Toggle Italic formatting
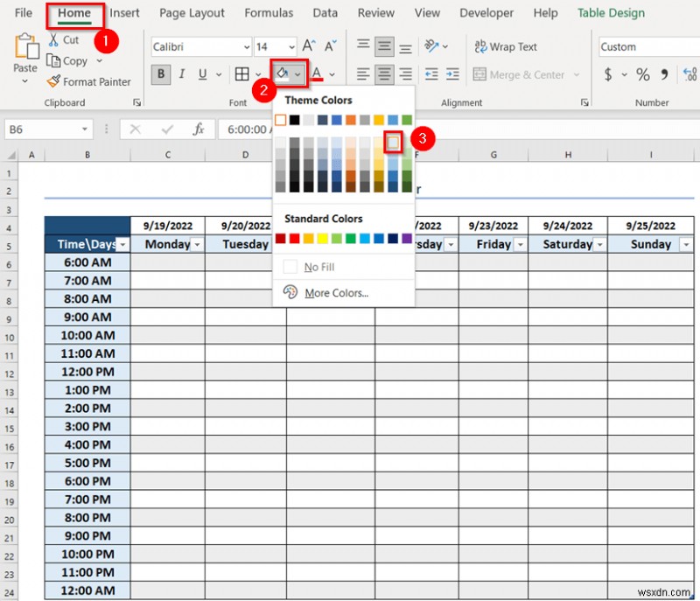 click(x=181, y=74)
